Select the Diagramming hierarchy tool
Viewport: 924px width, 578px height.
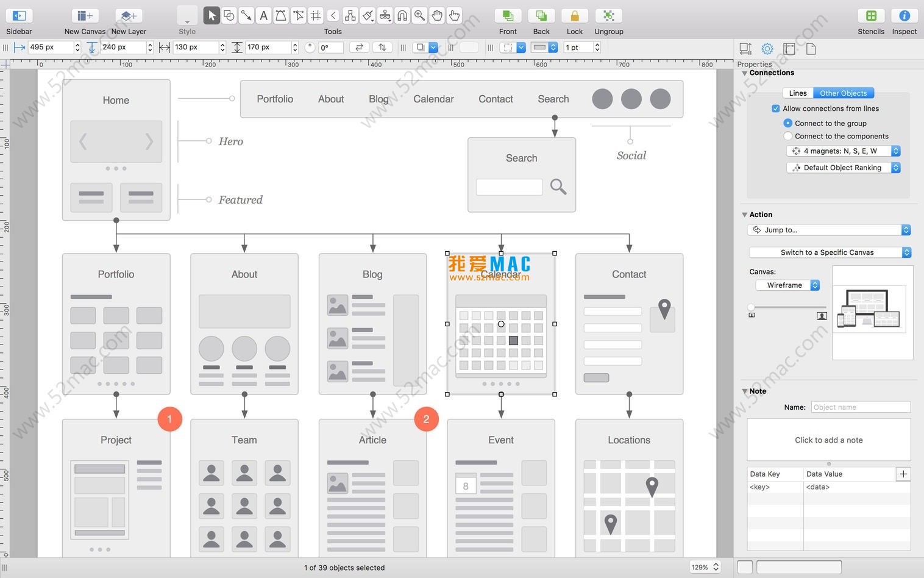(350, 16)
